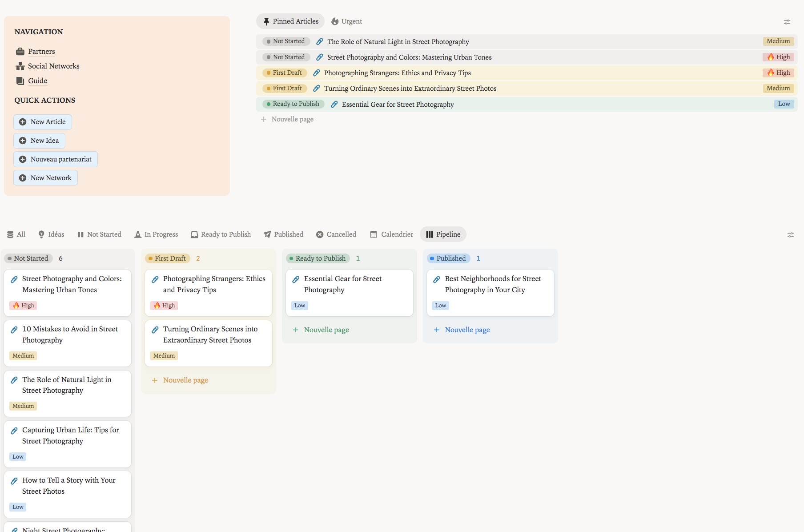Switch to the Urgent tab
804x532 pixels.
click(x=347, y=21)
